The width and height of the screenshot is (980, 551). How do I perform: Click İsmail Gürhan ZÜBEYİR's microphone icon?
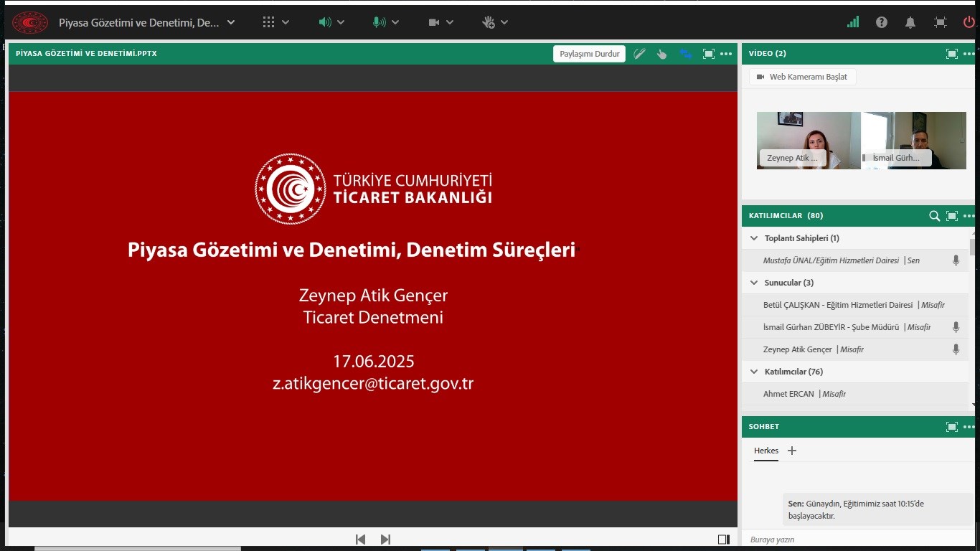point(956,327)
